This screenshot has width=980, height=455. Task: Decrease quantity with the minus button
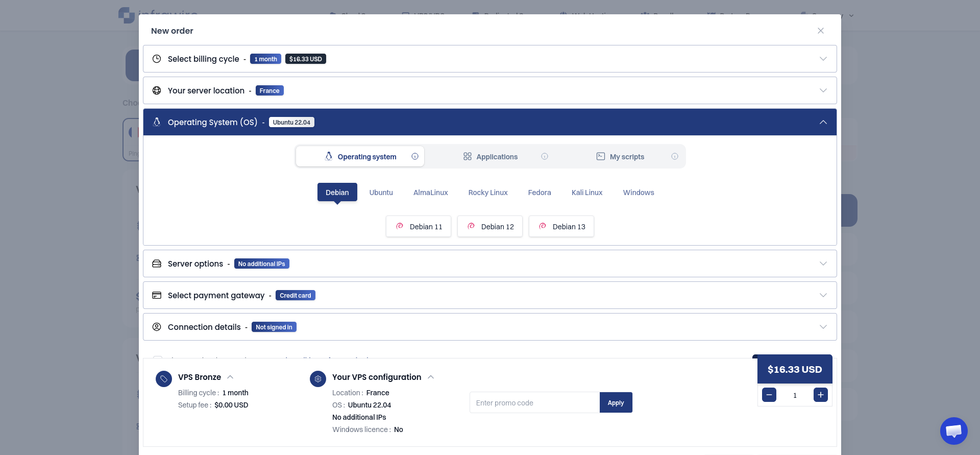pyautogui.click(x=769, y=395)
